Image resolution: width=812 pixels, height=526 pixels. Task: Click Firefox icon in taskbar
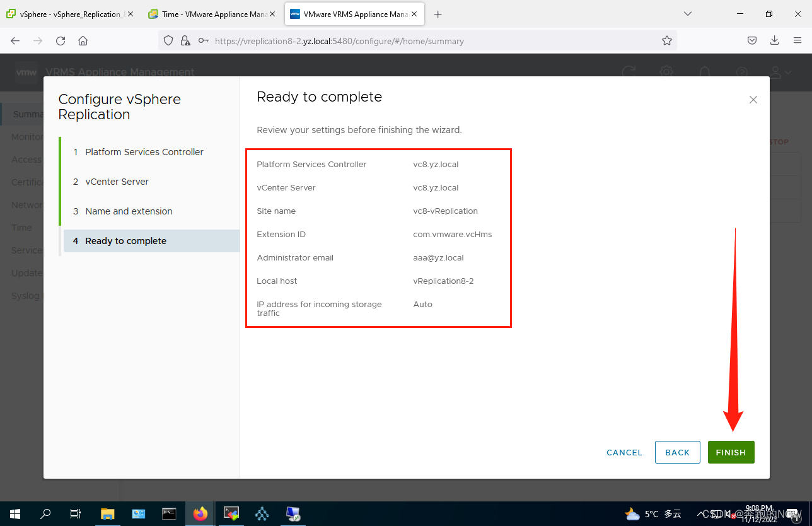pos(200,514)
